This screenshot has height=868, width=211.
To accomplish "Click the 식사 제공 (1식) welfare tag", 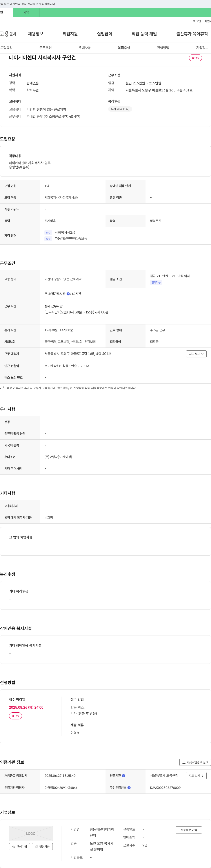I will click(x=120, y=109).
